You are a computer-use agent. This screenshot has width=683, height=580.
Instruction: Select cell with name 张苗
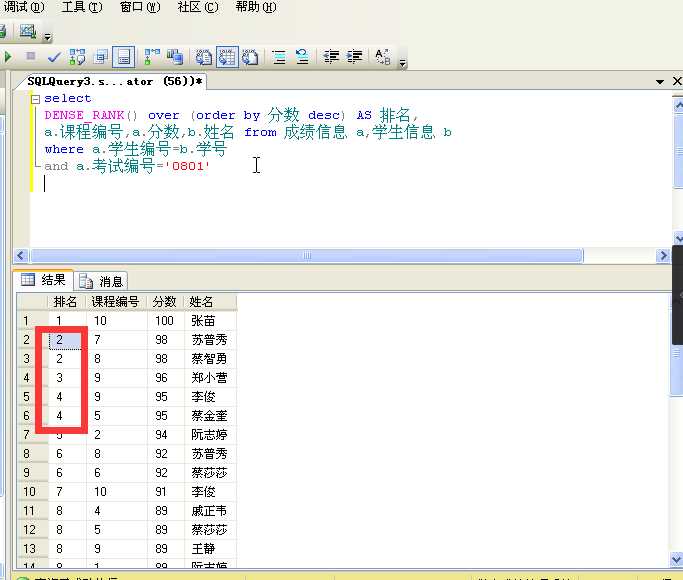(x=210, y=321)
